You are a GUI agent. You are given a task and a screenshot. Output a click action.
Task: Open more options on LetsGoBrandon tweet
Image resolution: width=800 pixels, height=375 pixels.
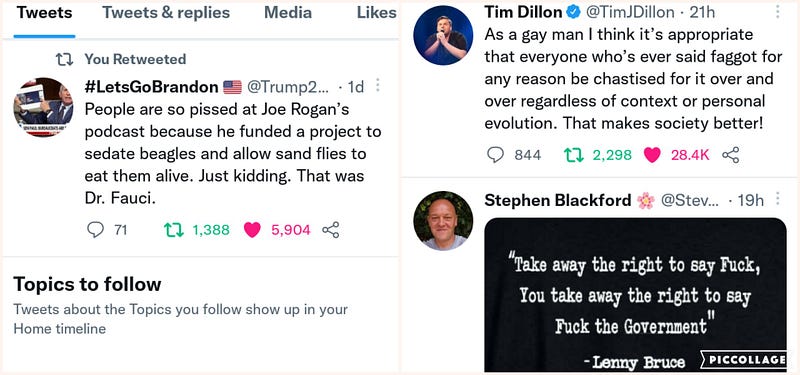(x=378, y=86)
